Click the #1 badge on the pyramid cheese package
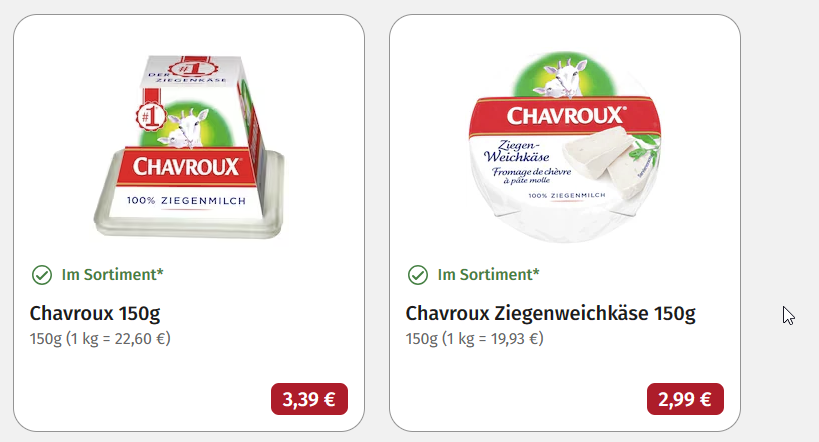Screen dimensions: 819x442 [x=151, y=116]
